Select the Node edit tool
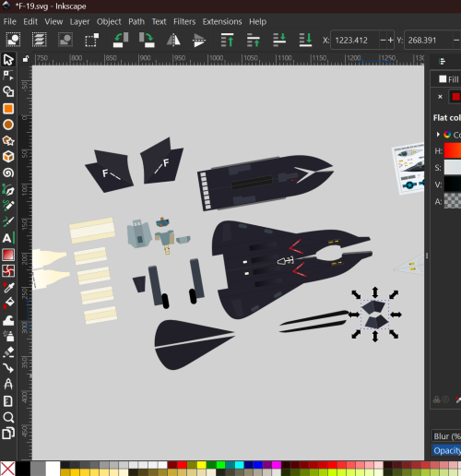Image resolution: width=461 pixels, height=476 pixels. click(x=8, y=75)
